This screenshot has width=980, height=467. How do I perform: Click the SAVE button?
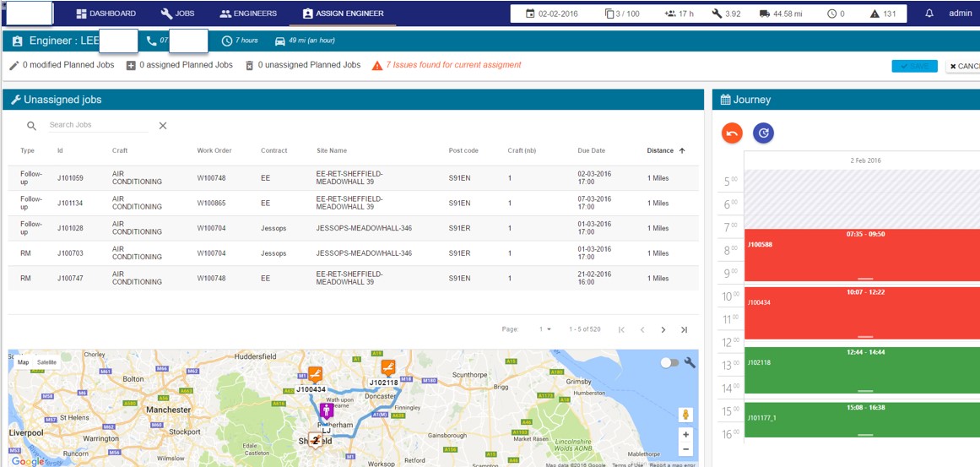click(914, 66)
